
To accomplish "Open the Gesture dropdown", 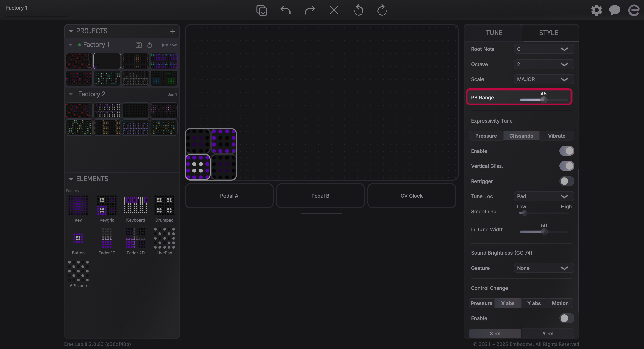I will [544, 268].
